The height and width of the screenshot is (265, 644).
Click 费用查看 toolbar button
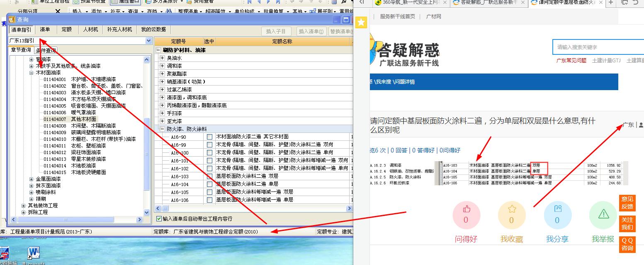[x=200, y=2]
